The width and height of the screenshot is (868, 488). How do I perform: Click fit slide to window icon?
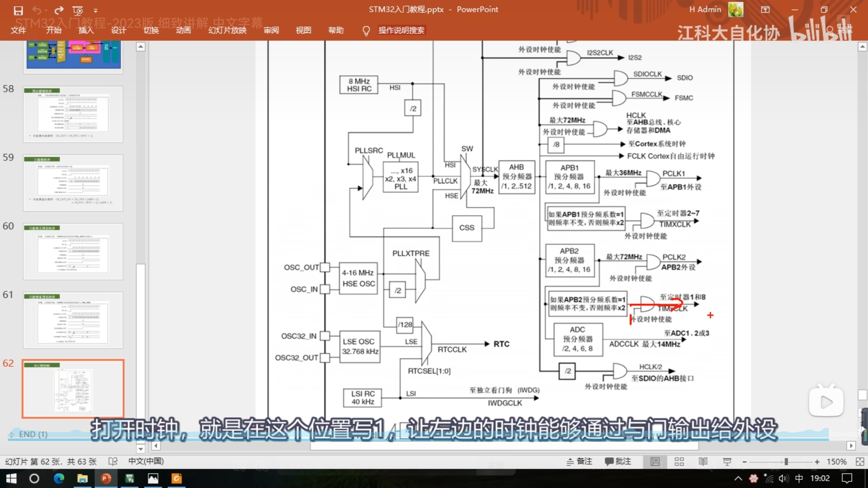point(860,462)
